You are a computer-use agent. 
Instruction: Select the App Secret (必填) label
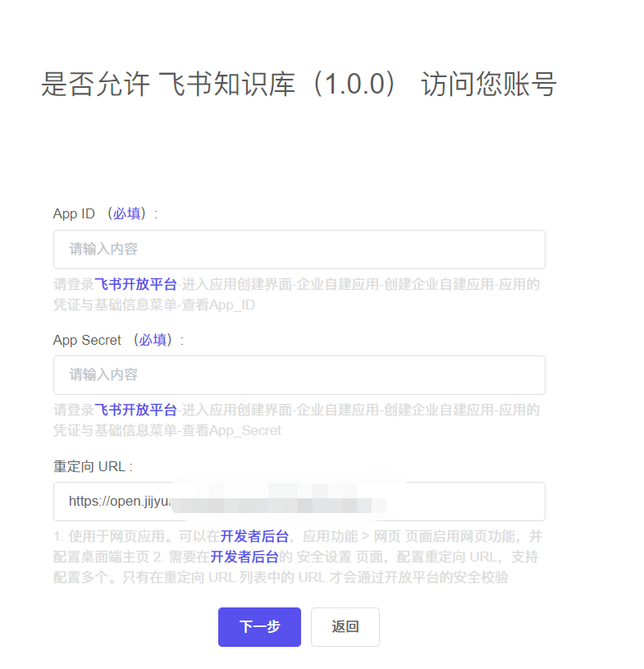(119, 340)
